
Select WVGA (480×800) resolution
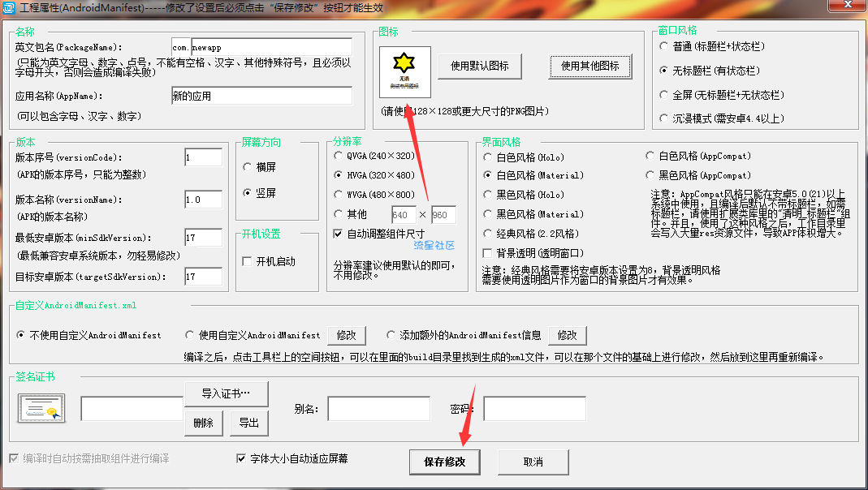(x=375, y=195)
